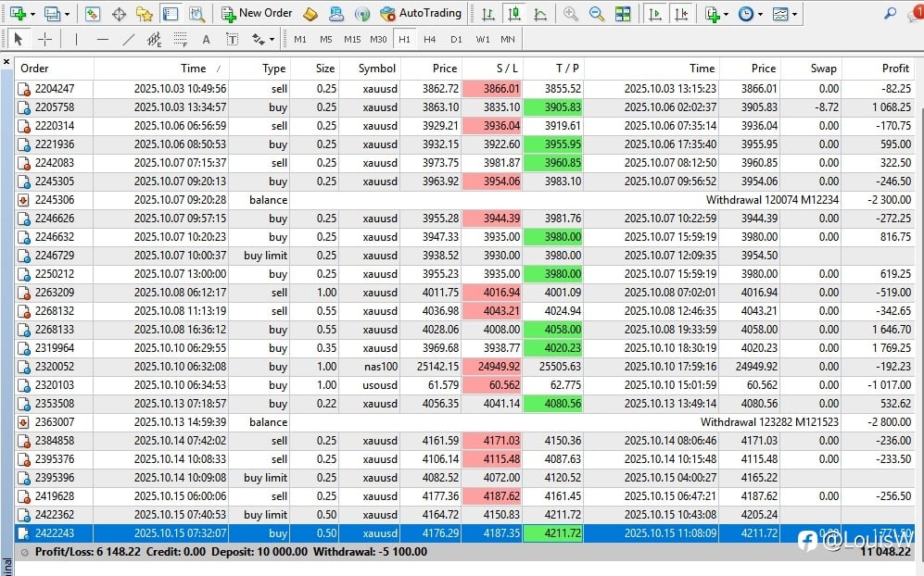924x576 pixels.
Task: Open the Signals broadcast icon
Action: pyautogui.click(x=362, y=14)
